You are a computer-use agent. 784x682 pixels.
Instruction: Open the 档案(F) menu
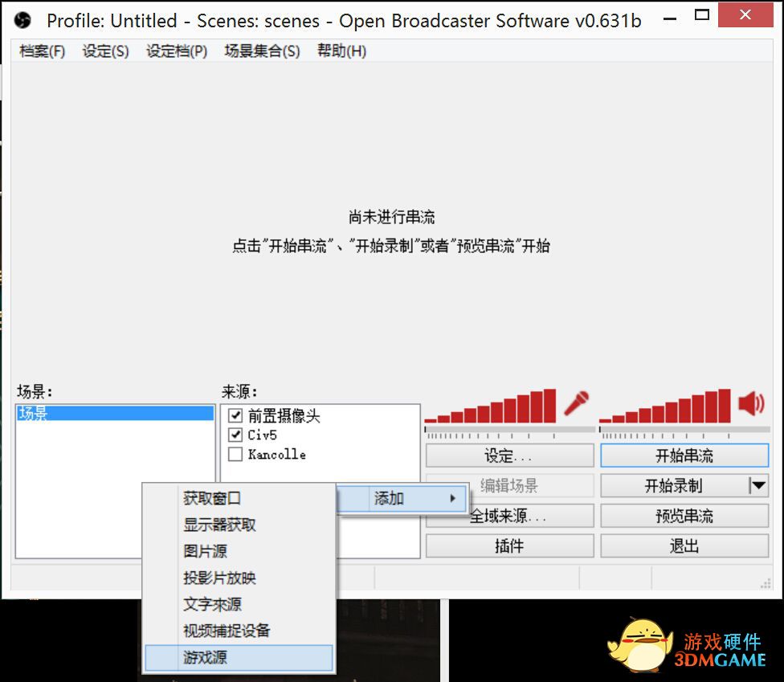42,51
